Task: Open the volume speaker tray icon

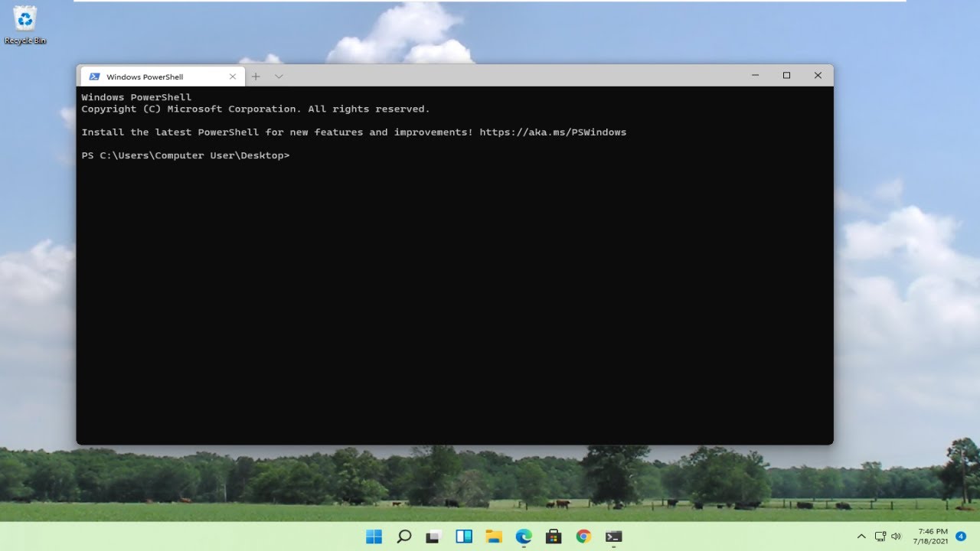Action: (897, 536)
